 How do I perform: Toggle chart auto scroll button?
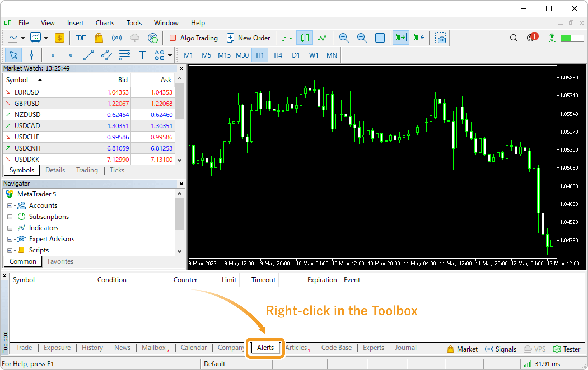(x=401, y=38)
